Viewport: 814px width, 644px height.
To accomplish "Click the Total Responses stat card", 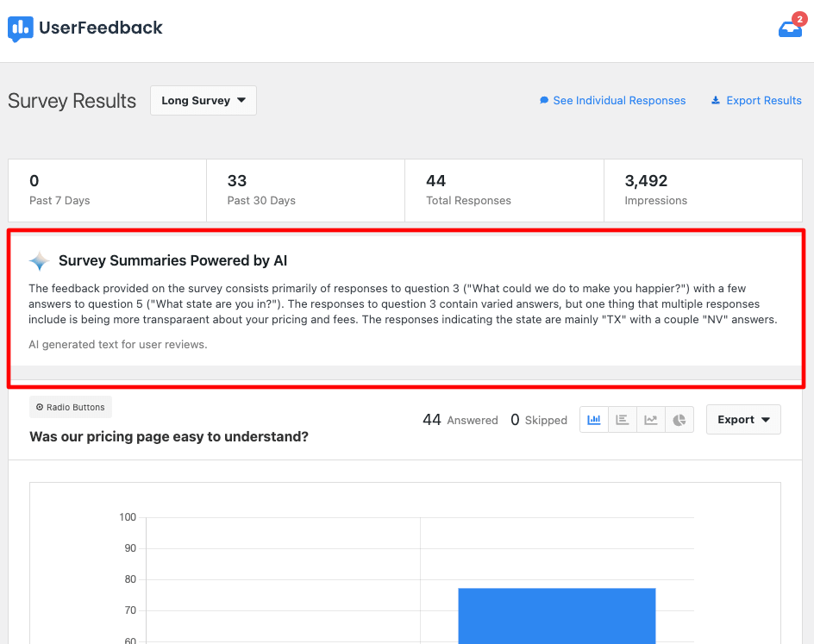I will click(x=504, y=190).
